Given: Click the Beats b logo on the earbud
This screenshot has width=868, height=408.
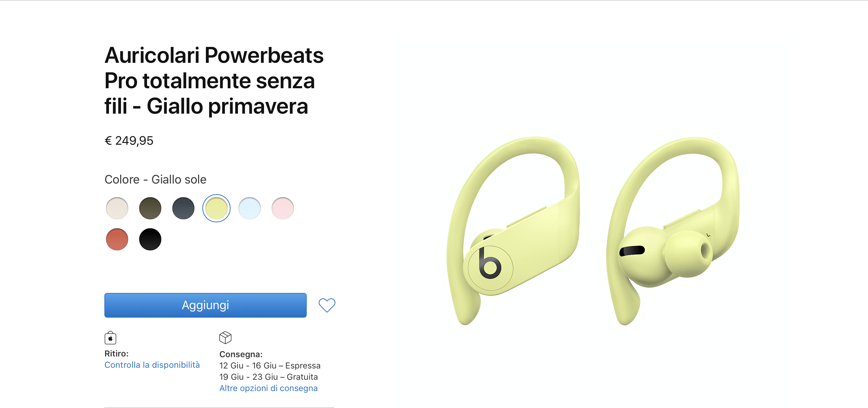Looking at the screenshot, I should 490,263.
